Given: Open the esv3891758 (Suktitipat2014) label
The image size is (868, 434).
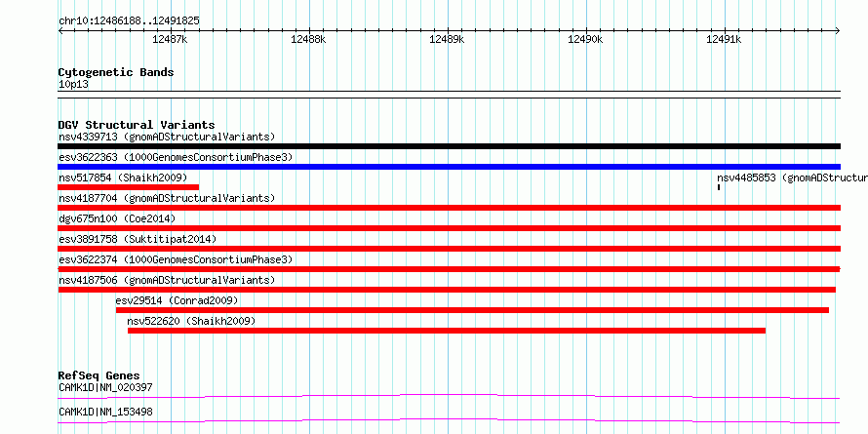Looking at the screenshot, I should tap(138, 239).
